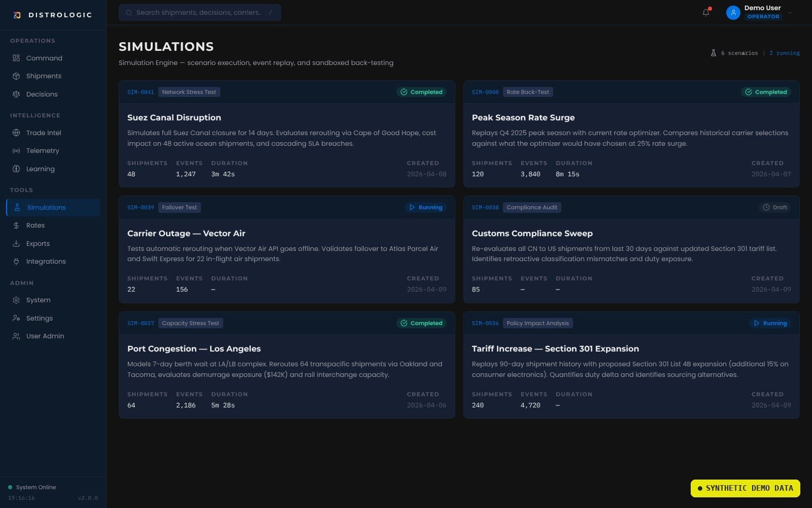Click the Synthetic Demo Data badge
The width and height of the screenshot is (812, 508).
[x=745, y=488]
